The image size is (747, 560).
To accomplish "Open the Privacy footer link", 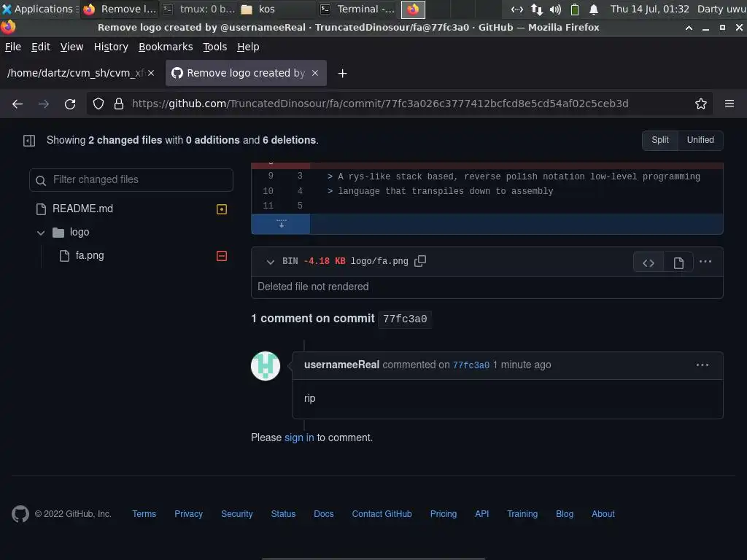I will 188,514.
